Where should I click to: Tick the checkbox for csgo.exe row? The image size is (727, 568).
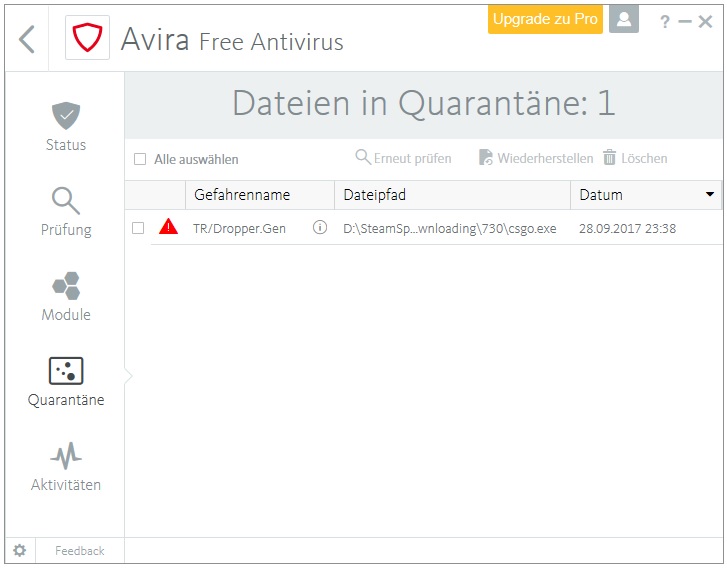point(138,228)
